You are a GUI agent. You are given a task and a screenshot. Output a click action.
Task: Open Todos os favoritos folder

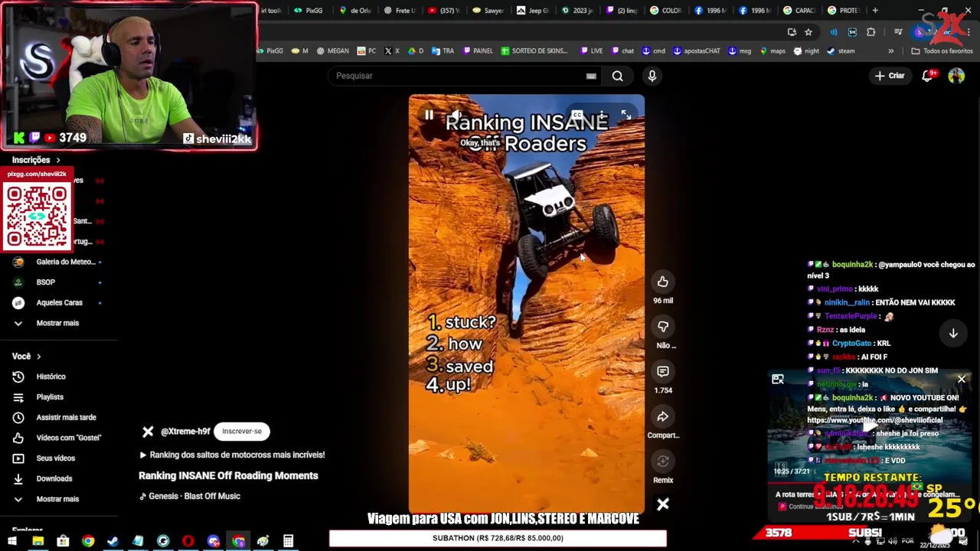point(942,51)
